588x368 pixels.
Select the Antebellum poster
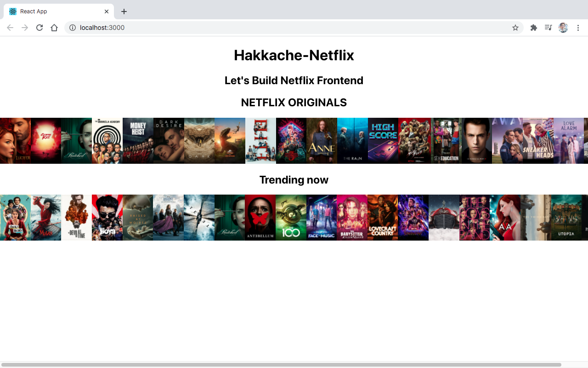point(260,218)
